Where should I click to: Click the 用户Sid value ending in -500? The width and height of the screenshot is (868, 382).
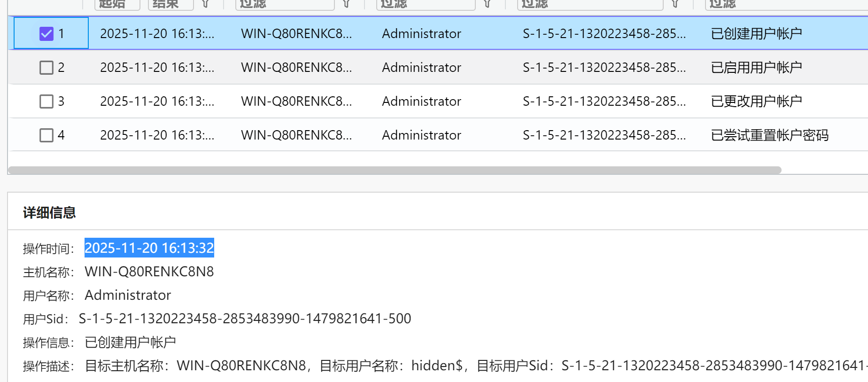point(245,319)
